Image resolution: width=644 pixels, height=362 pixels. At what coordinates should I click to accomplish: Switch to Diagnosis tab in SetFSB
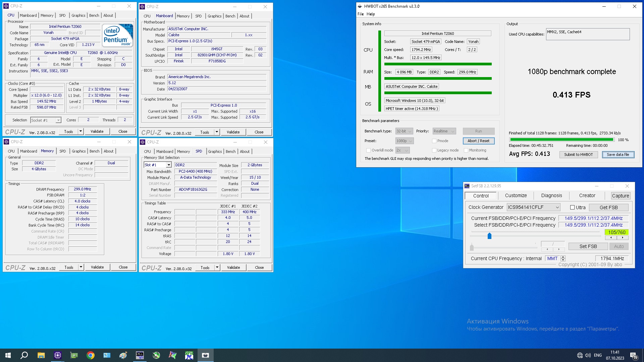pyautogui.click(x=551, y=195)
